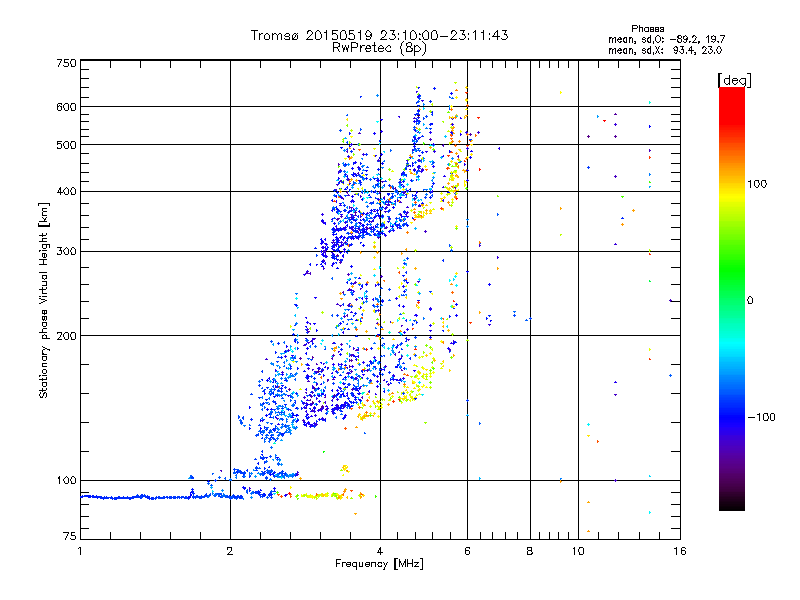Click y-axis tick label '400'

pyautogui.click(x=66, y=192)
